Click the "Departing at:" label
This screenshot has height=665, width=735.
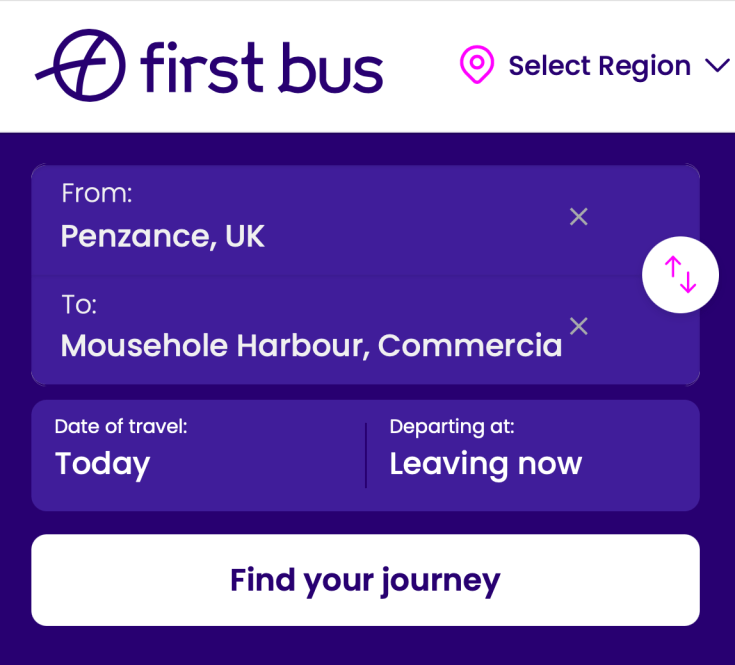pos(452,426)
